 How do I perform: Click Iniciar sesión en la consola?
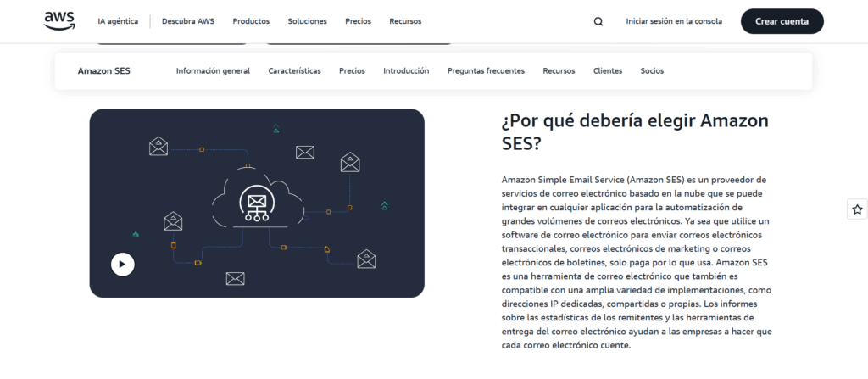[x=674, y=21]
